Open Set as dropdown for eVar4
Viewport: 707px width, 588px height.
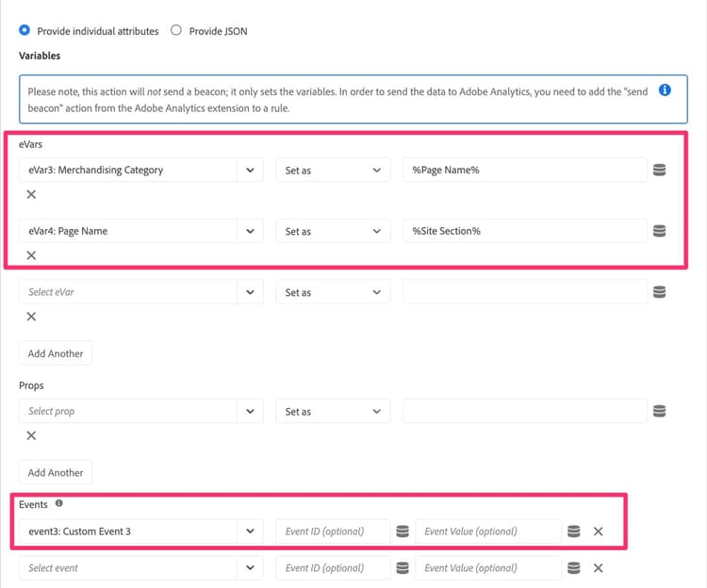pyautogui.click(x=334, y=231)
